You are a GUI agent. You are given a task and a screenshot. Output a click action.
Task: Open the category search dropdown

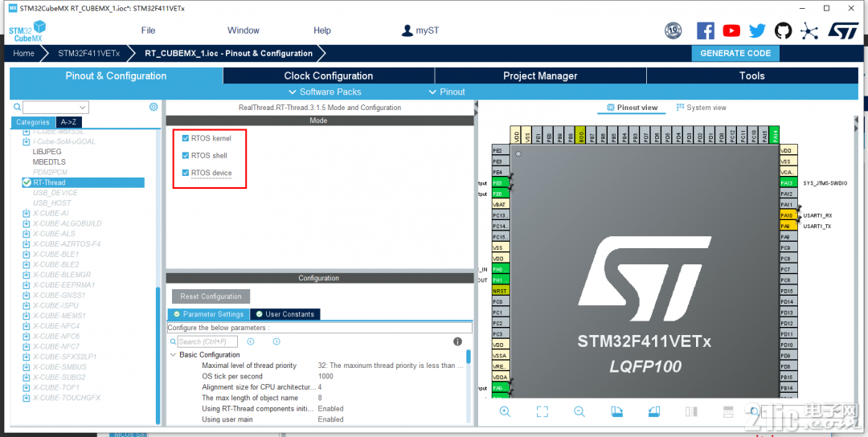click(83, 107)
